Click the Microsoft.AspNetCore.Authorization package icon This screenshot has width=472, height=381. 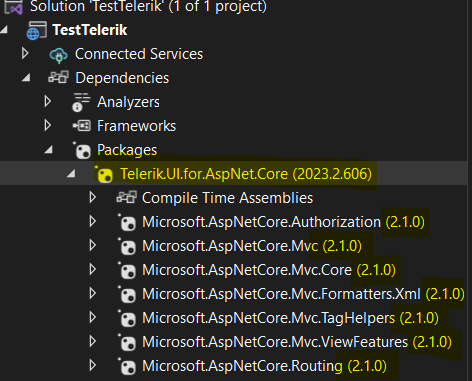(127, 222)
